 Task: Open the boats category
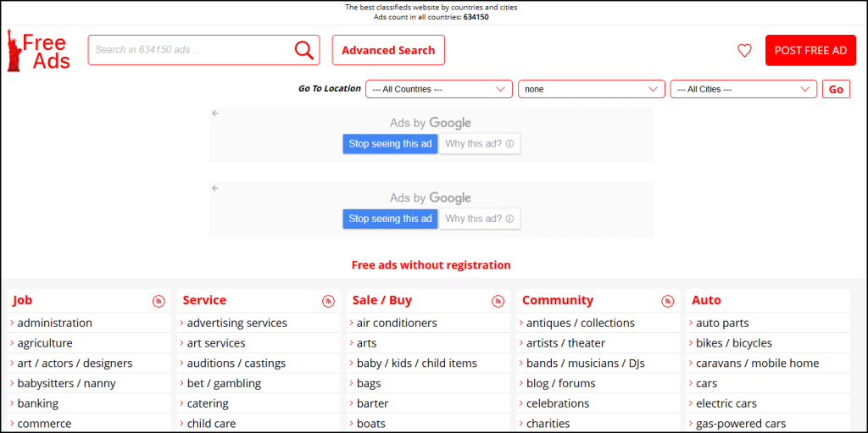point(371,424)
